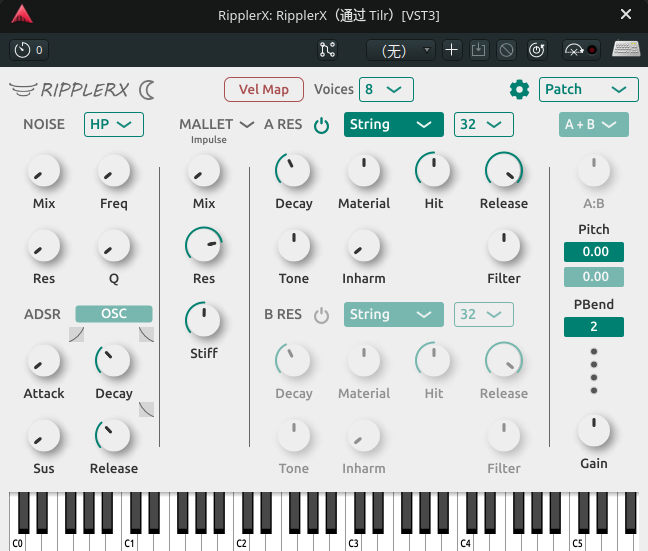The height and width of the screenshot is (551, 648).
Task: Play the C2 piano key
Action: [242, 541]
